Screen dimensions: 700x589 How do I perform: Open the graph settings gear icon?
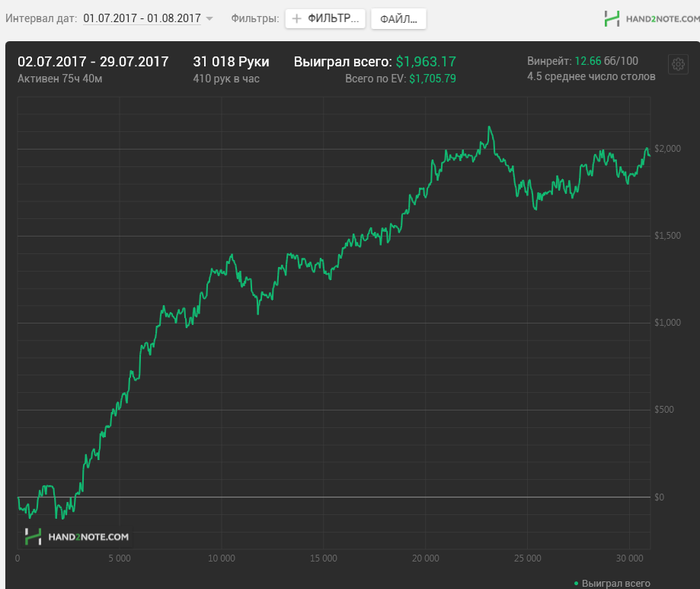[x=678, y=64]
